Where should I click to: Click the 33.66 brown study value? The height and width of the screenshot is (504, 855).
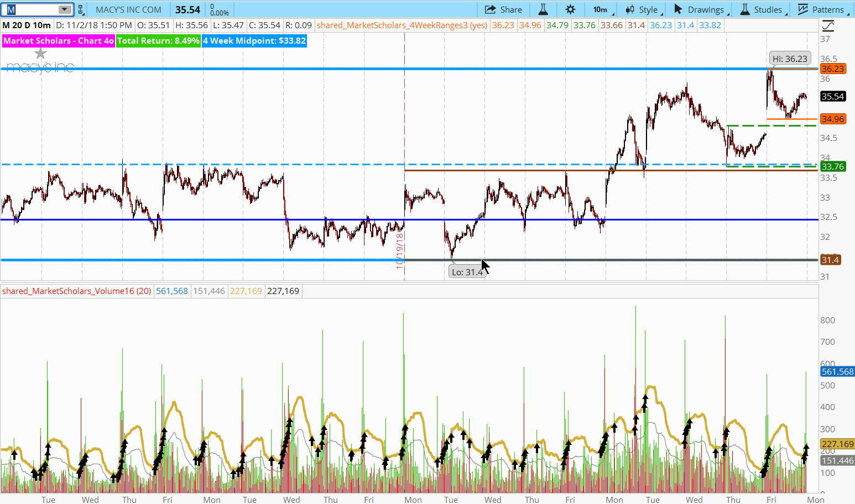(x=611, y=25)
